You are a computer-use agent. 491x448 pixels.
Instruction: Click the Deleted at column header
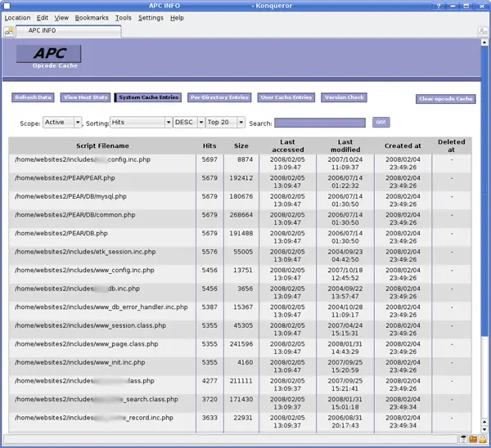(451, 146)
